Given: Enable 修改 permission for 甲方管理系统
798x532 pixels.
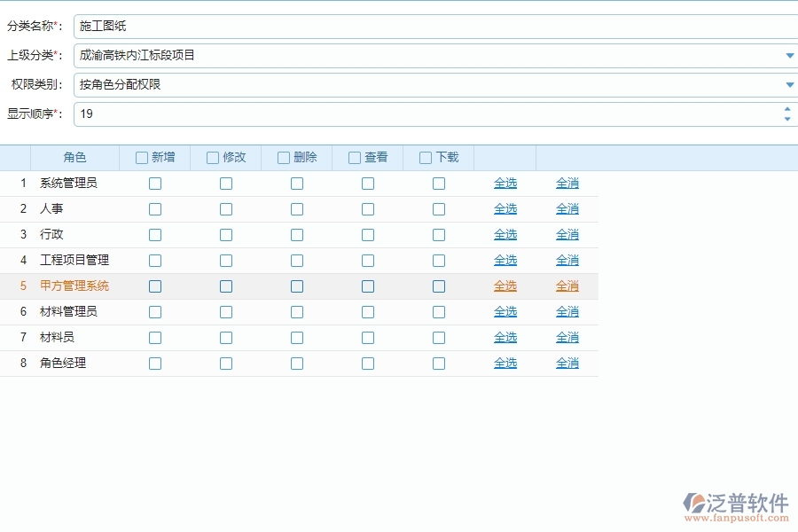Looking at the screenshot, I should [226, 286].
